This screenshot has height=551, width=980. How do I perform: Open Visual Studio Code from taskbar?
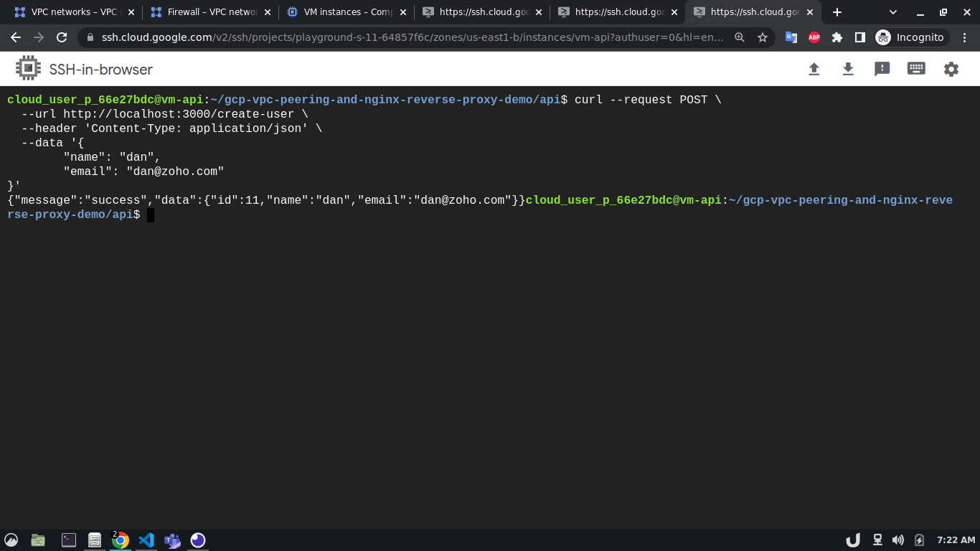pyautogui.click(x=146, y=540)
